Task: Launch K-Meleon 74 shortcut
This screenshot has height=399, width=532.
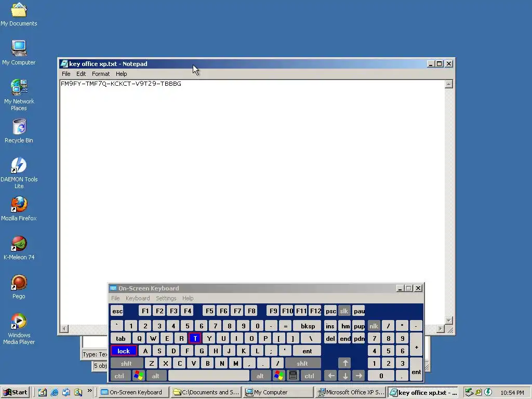Action: pos(19,248)
